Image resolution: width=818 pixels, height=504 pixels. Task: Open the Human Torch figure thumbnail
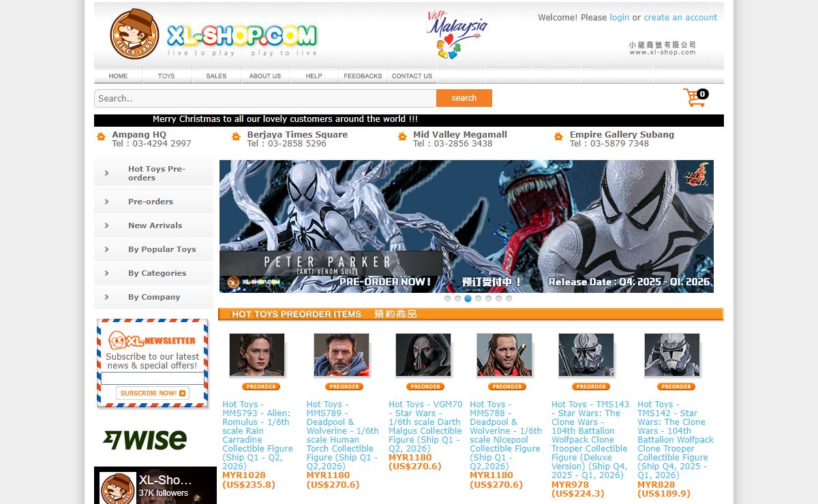pyautogui.click(x=342, y=355)
